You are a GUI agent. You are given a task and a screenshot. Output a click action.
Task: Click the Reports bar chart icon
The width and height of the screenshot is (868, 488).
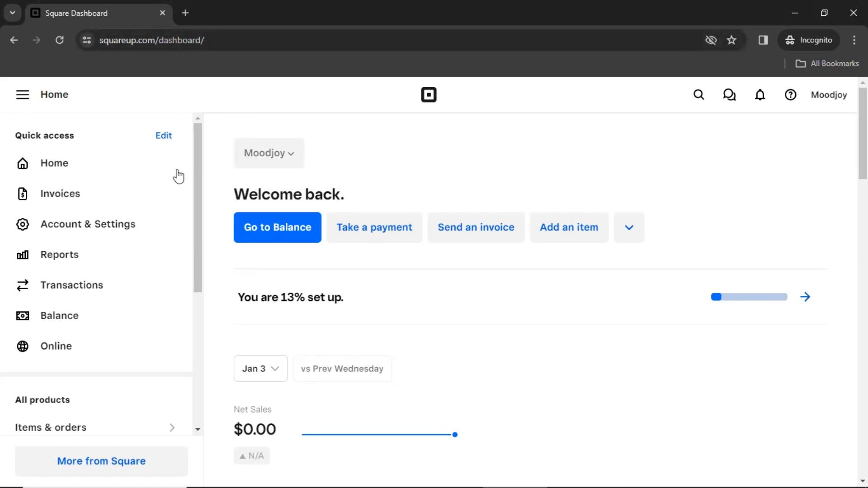22,254
